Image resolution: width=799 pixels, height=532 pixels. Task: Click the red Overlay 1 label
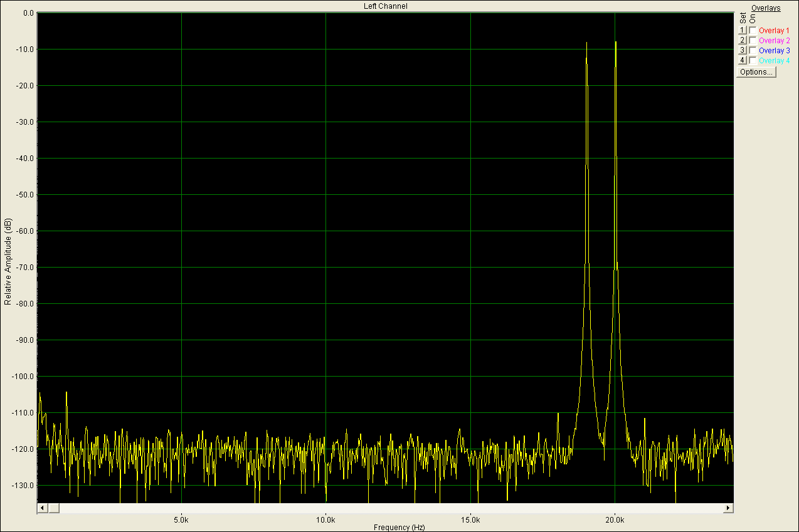pyautogui.click(x=774, y=31)
